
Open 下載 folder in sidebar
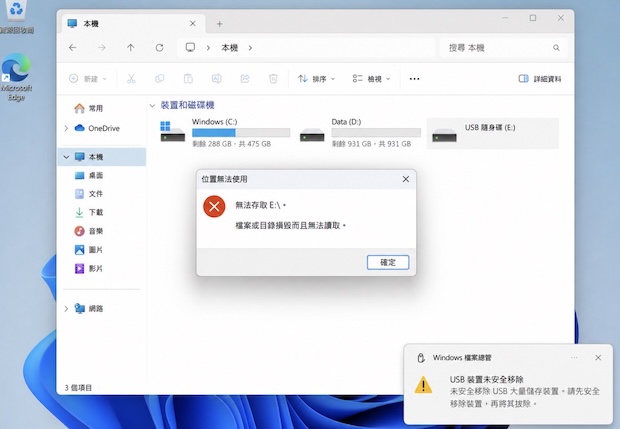[x=89, y=212]
